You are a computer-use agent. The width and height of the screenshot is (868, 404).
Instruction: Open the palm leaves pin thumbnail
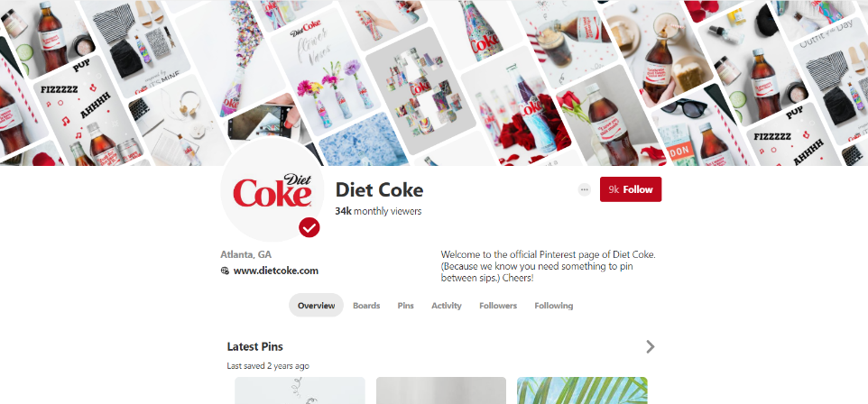[582, 390]
